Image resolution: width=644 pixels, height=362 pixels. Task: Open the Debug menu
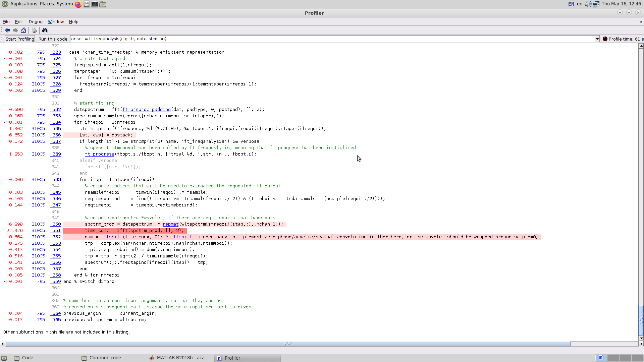36,22
